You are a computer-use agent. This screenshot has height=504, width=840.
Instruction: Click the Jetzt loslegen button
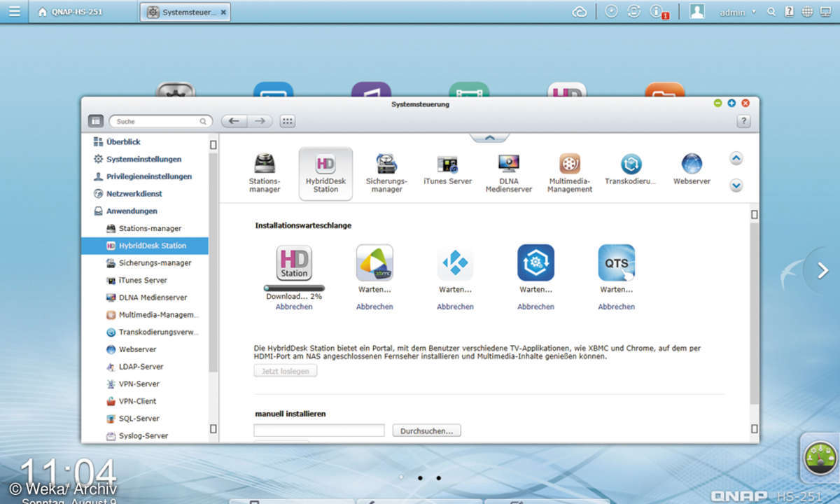[285, 371]
